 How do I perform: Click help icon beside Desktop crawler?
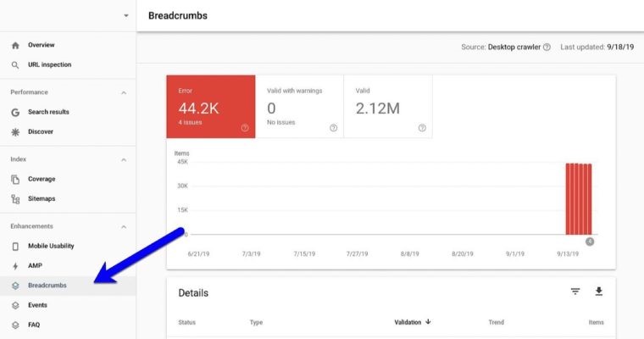[547, 47]
